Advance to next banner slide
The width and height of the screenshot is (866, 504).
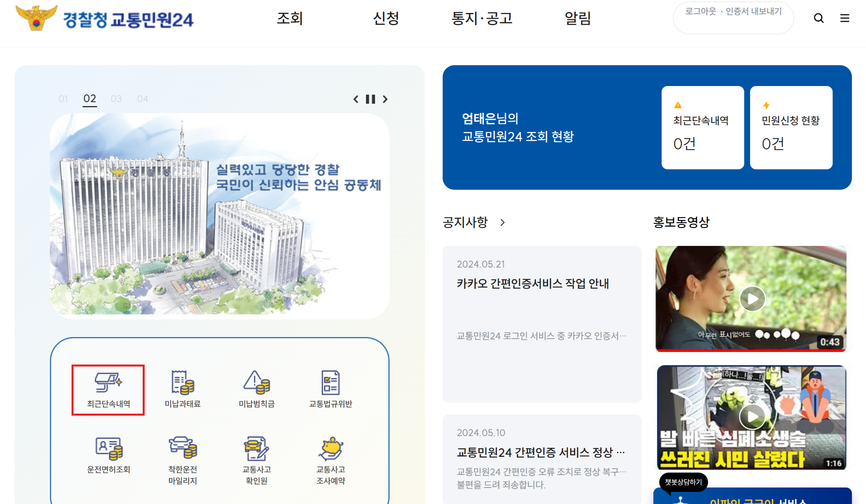385,99
